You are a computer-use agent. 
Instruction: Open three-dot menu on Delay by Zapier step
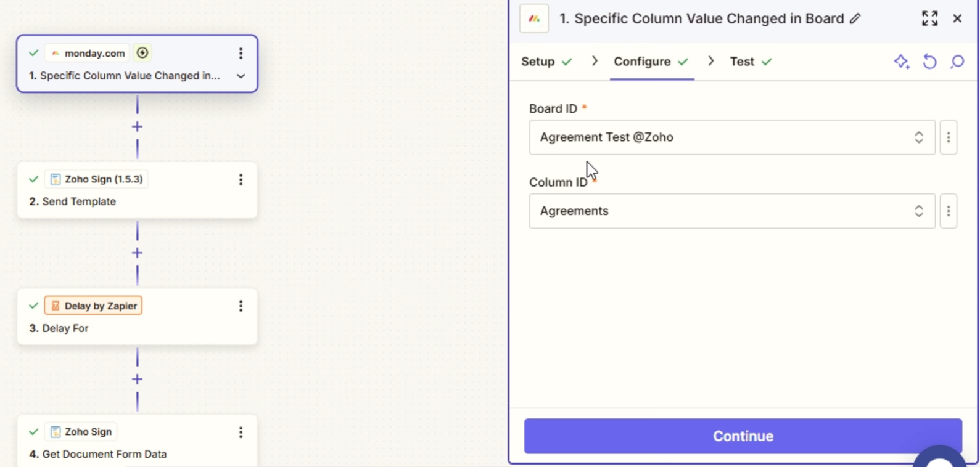[241, 306]
